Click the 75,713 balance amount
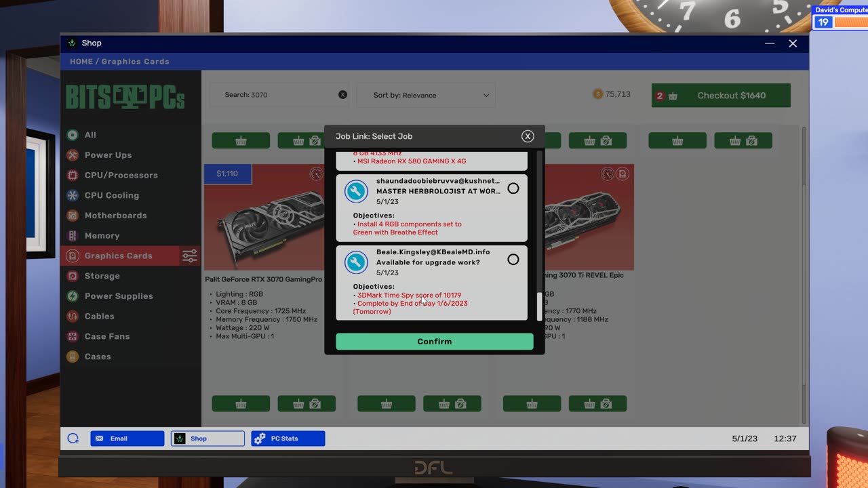Image resolution: width=868 pixels, height=488 pixels. (x=618, y=94)
